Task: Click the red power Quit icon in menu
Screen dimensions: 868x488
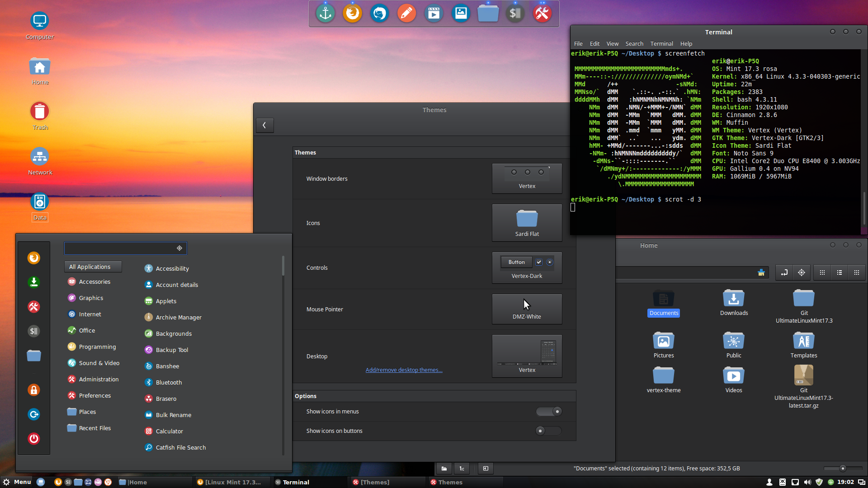Action: [34, 439]
